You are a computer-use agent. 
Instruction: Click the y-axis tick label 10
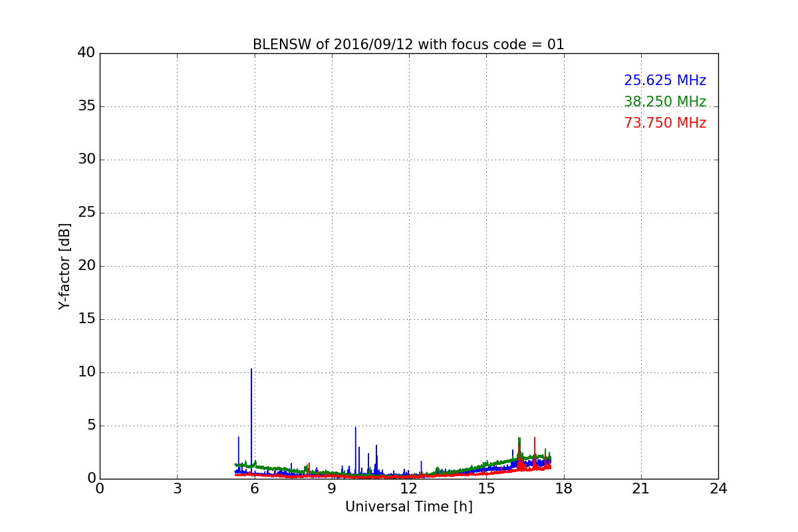[x=86, y=372]
